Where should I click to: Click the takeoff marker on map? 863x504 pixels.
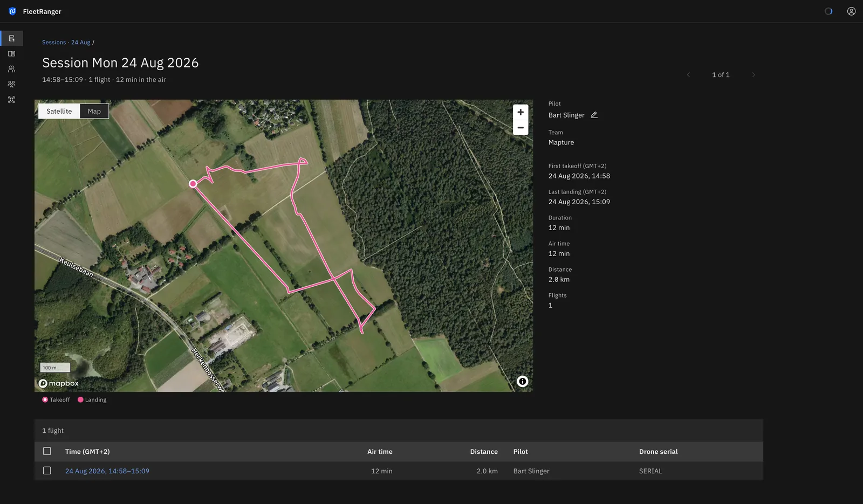coord(193,184)
